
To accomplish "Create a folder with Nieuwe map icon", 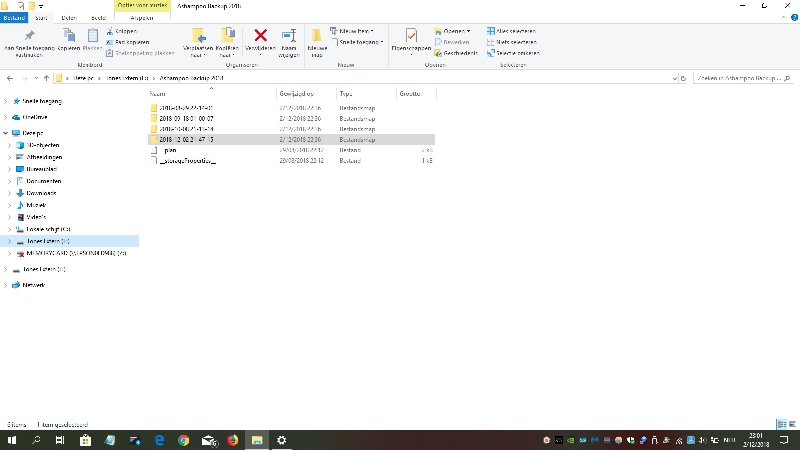I will [317, 38].
